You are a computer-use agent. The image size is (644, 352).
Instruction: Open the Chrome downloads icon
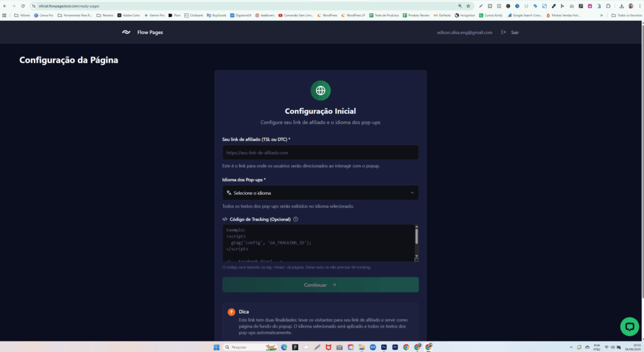(x=621, y=6)
